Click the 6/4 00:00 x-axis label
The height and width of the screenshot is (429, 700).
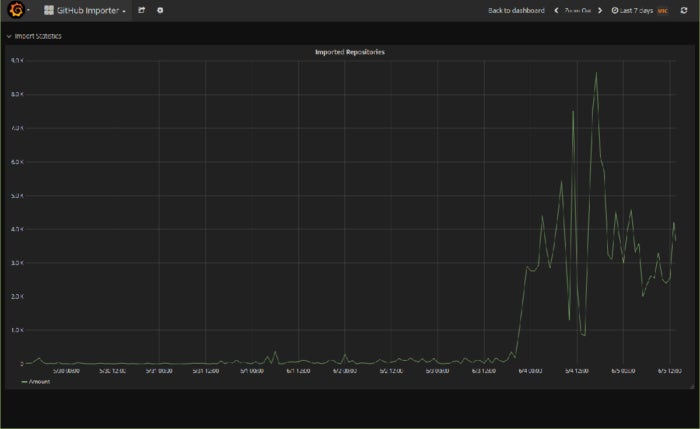530,371
